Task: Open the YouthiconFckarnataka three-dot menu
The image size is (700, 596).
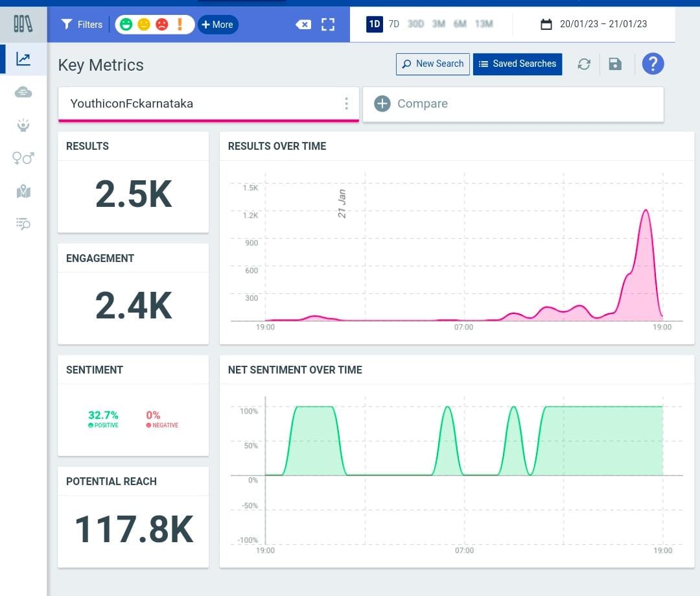Action: [346, 104]
